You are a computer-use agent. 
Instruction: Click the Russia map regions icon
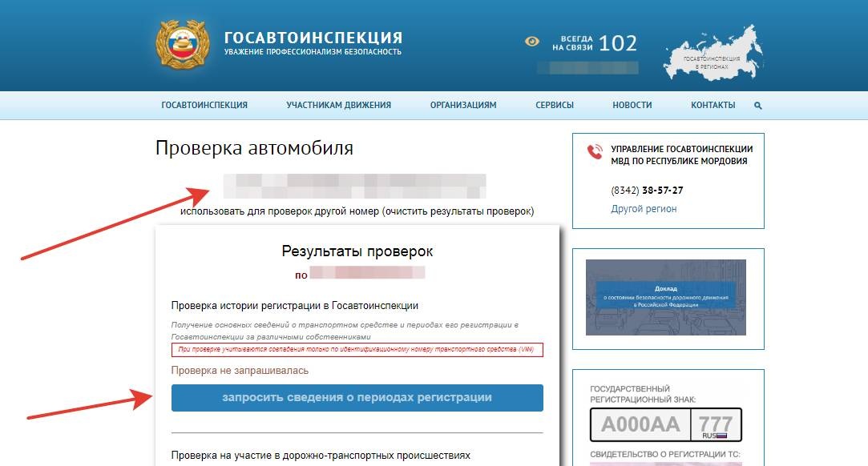click(710, 52)
